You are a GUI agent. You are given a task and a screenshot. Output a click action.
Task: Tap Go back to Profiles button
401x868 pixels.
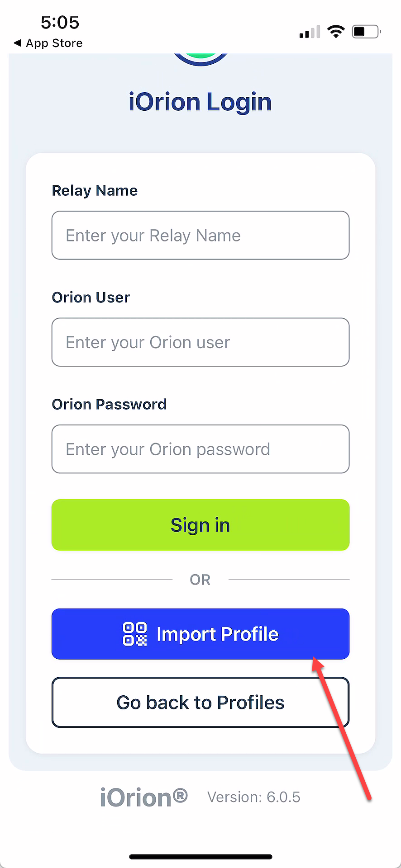pos(200,702)
